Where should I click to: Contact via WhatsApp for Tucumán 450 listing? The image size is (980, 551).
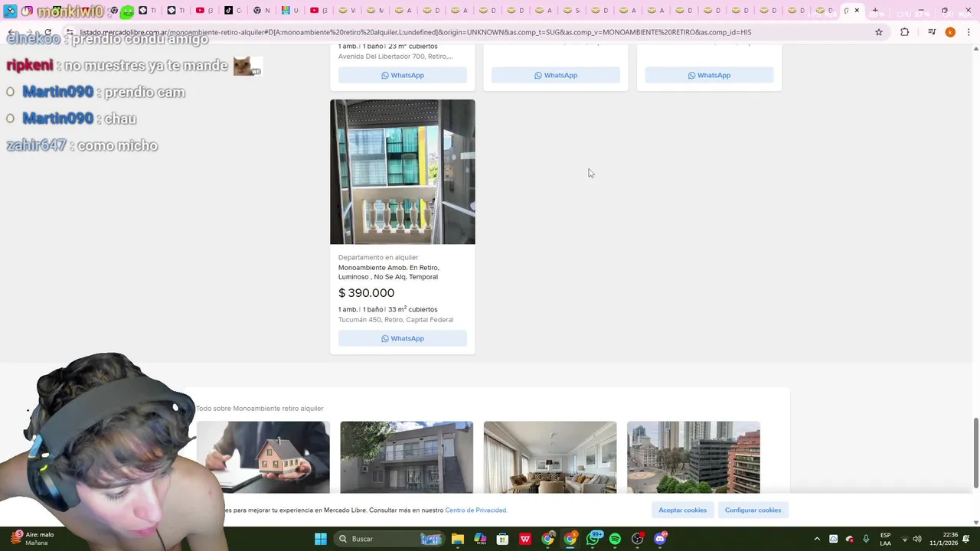(x=403, y=338)
